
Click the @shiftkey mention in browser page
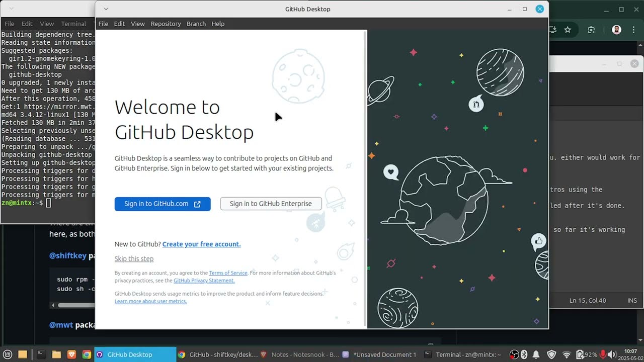(68, 256)
